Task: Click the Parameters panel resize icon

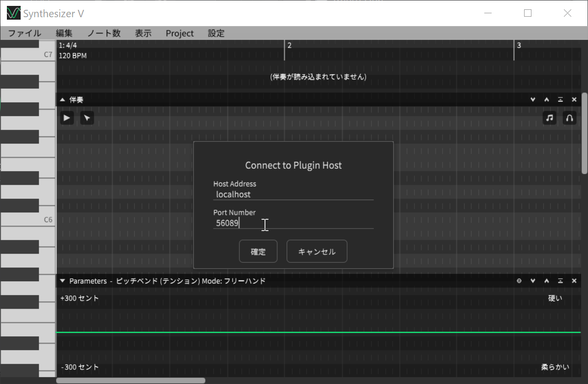Action: [x=560, y=281]
